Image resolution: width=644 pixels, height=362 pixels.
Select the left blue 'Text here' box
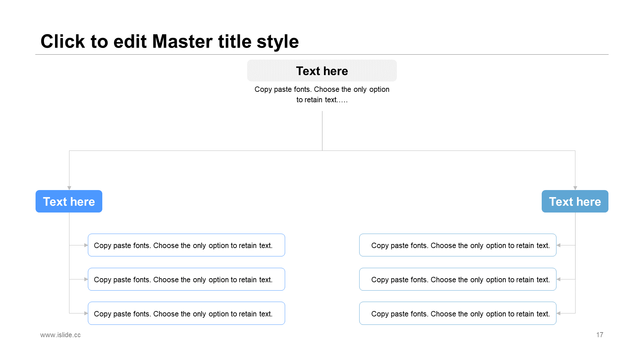(x=69, y=201)
